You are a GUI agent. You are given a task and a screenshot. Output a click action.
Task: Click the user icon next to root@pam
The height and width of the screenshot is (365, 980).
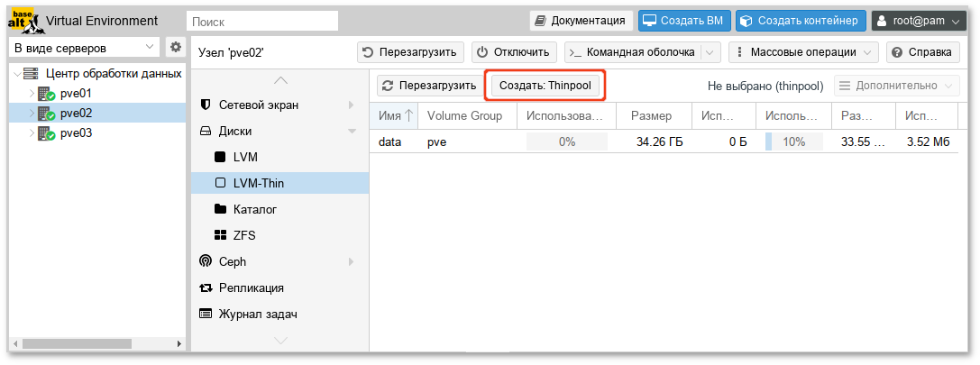[882, 21]
